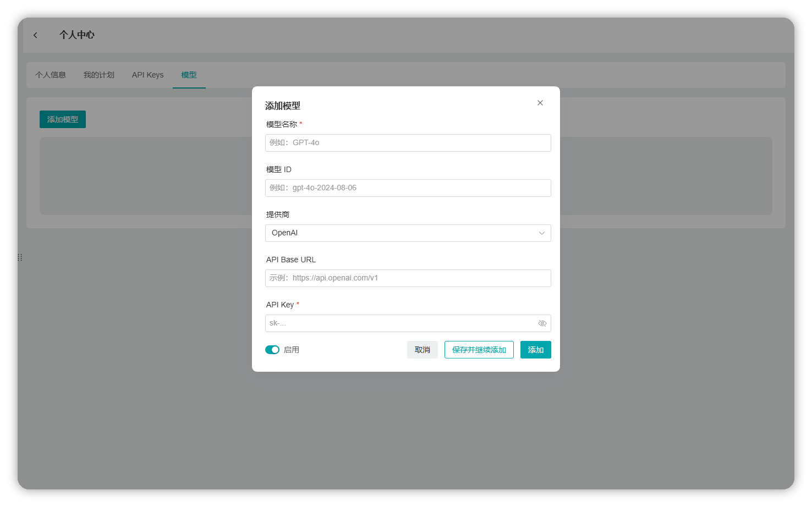Screen dimensions: 812x507
Task: Click the API Base URL label
Action: (291, 260)
